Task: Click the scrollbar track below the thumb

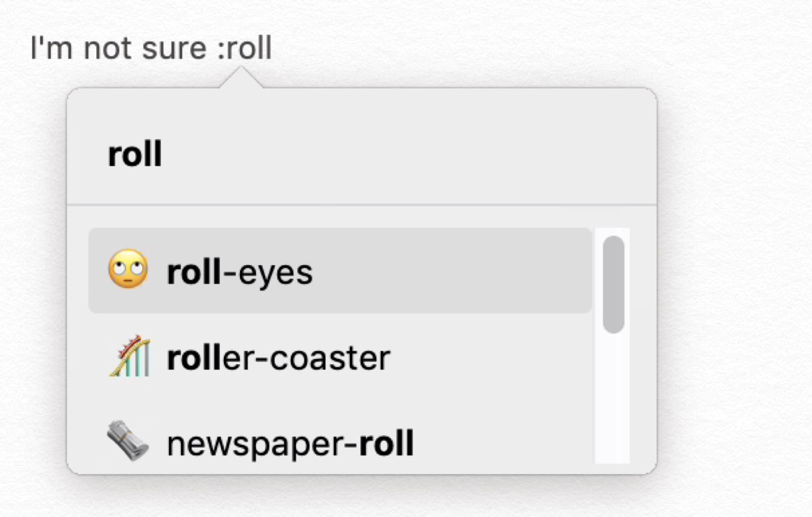Action: pyautogui.click(x=613, y=400)
